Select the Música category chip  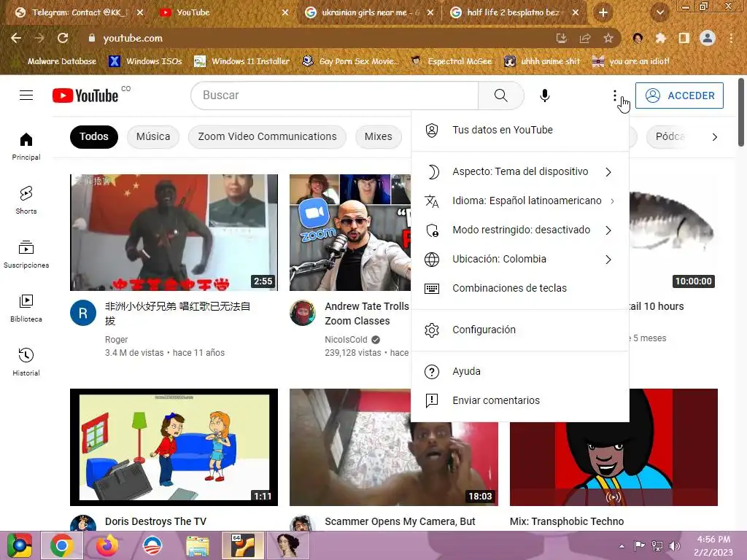pyautogui.click(x=153, y=136)
